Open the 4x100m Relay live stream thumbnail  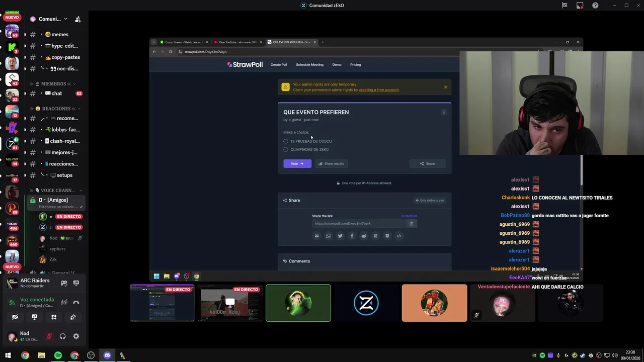[230, 303]
